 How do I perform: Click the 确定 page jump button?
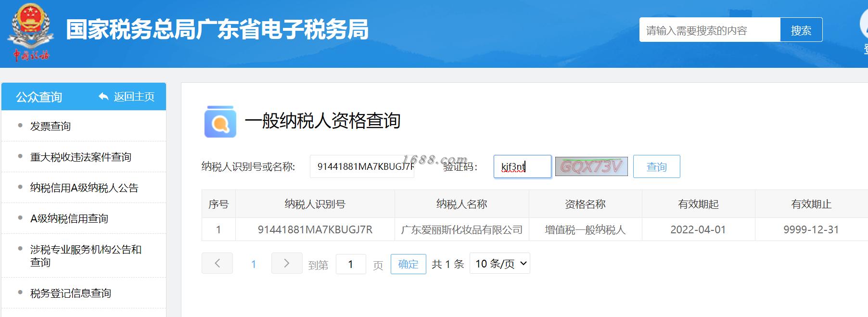(x=408, y=264)
